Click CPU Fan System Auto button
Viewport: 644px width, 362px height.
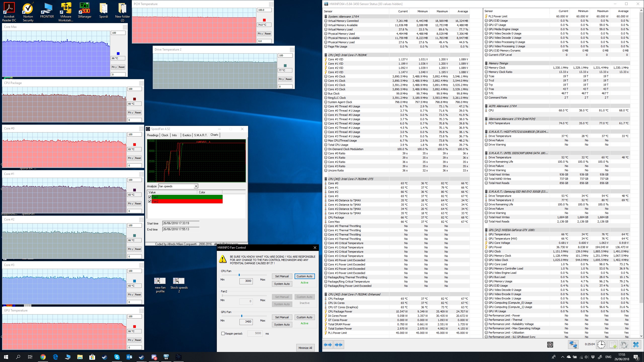[x=282, y=284]
